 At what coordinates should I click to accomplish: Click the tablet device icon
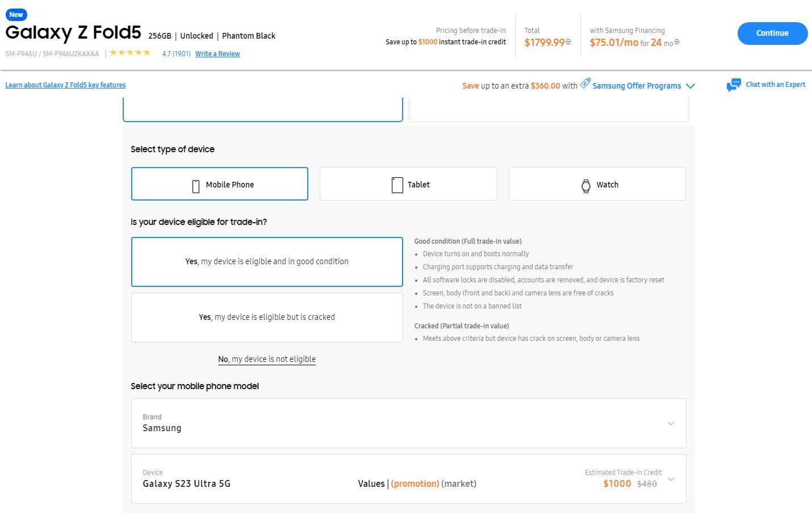pos(397,185)
